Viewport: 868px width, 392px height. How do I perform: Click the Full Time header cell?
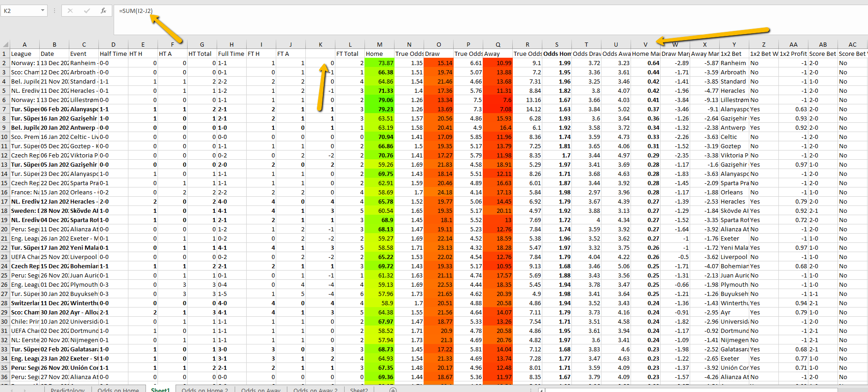click(x=232, y=54)
